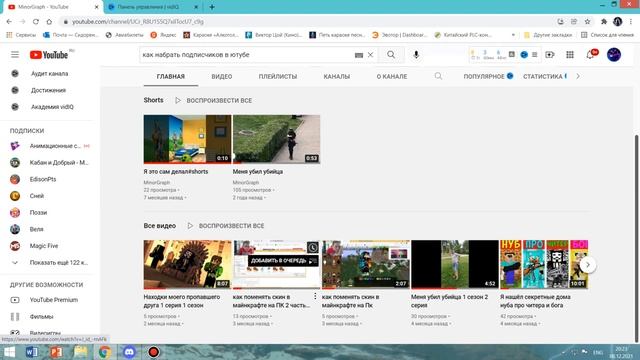This screenshot has height=360, width=640.
Task: Open Chrome home page button
Action: 49,22
